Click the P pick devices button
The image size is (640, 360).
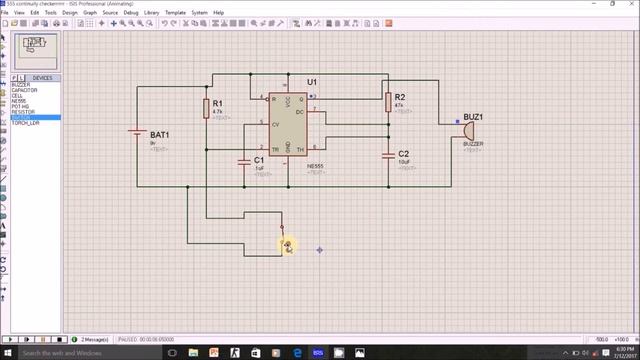tap(14, 78)
